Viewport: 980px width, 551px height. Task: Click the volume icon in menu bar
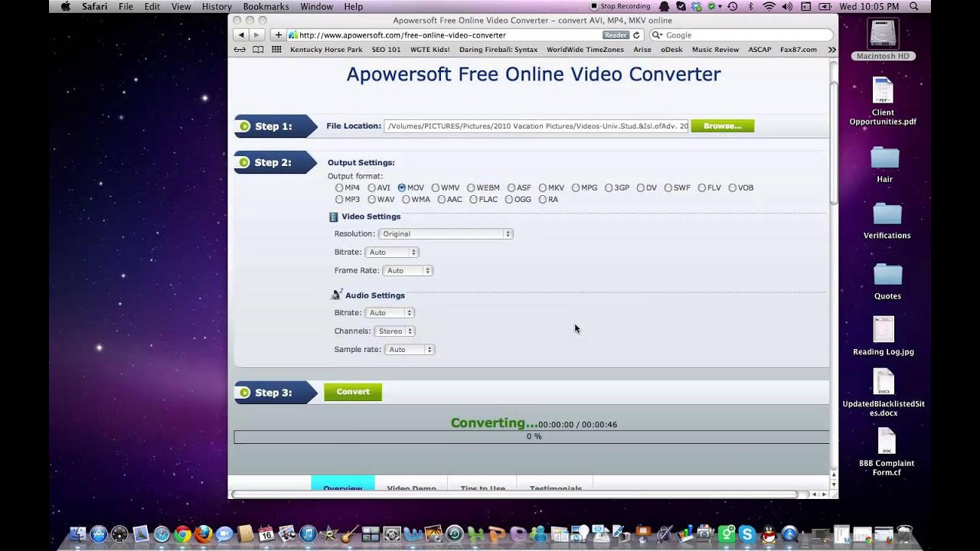point(789,6)
